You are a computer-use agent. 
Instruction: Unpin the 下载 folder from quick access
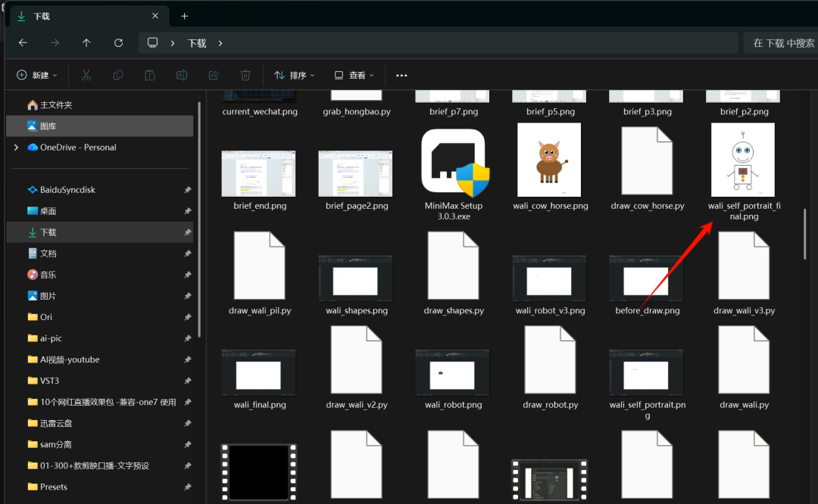click(x=187, y=232)
